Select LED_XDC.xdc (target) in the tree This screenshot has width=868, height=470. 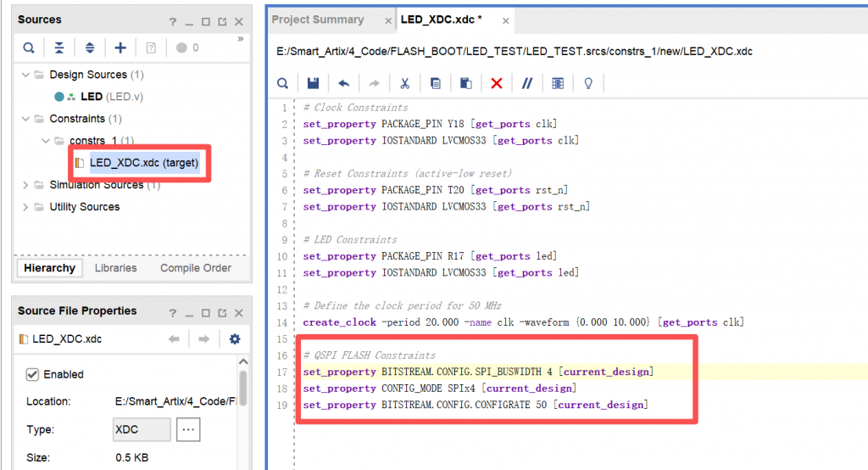point(144,162)
